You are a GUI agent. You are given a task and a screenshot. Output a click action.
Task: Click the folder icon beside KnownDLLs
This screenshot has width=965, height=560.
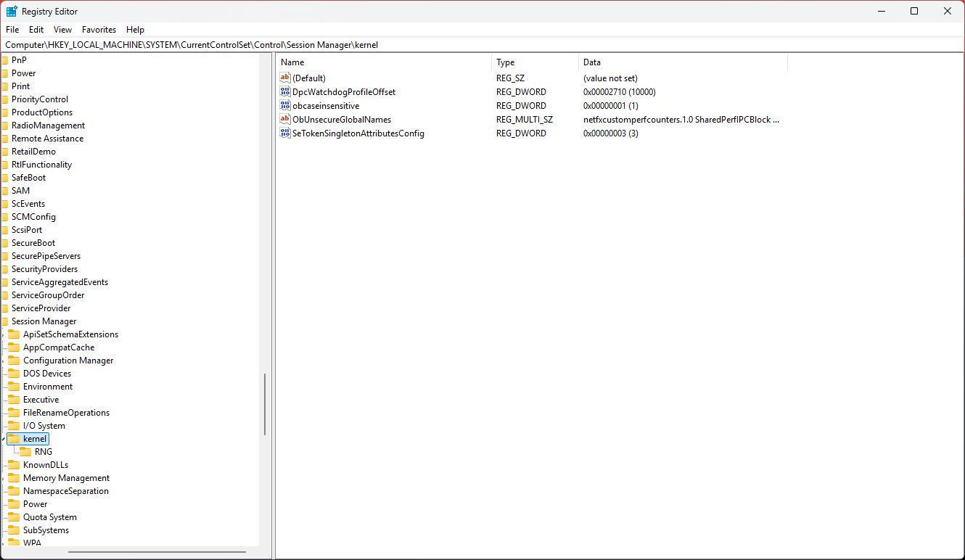coord(15,464)
